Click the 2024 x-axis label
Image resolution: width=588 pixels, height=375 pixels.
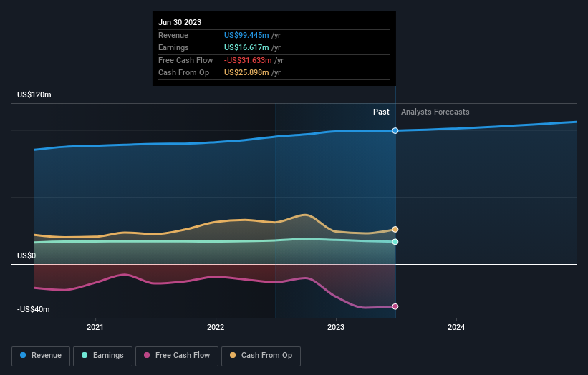456,327
